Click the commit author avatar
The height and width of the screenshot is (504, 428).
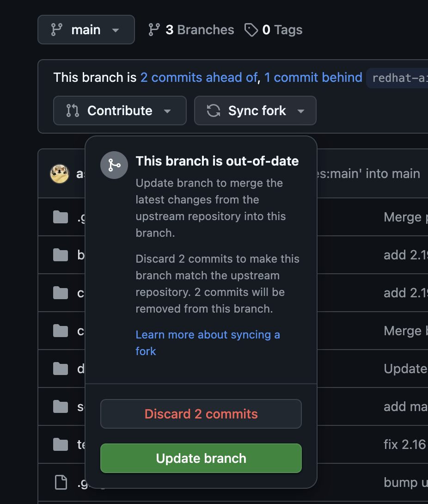(x=60, y=174)
